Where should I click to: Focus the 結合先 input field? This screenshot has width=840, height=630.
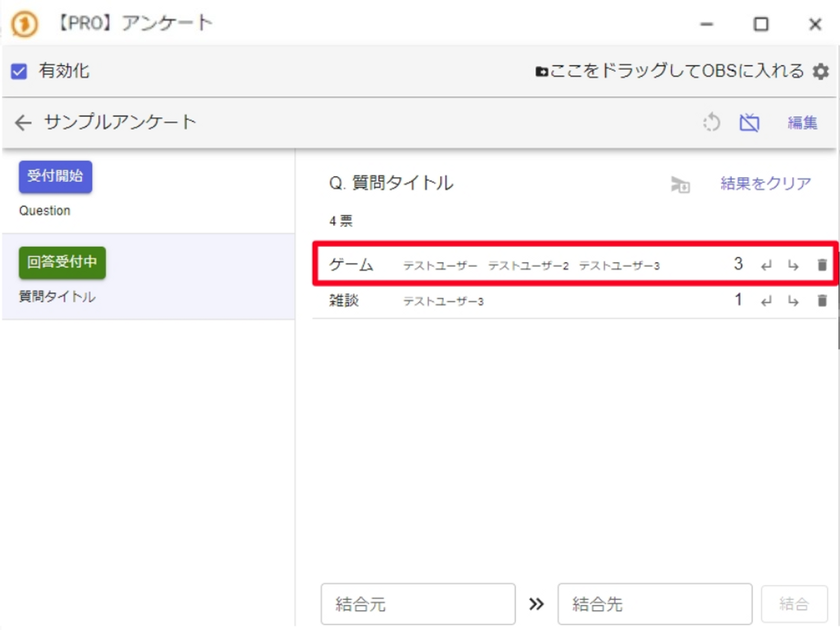[x=654, y=604]
